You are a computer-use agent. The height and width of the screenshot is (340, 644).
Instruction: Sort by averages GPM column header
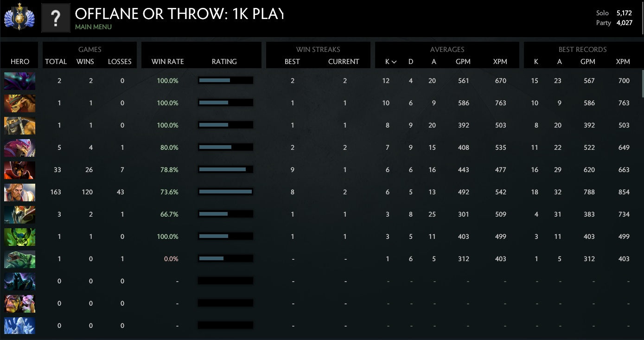[463, 62]
